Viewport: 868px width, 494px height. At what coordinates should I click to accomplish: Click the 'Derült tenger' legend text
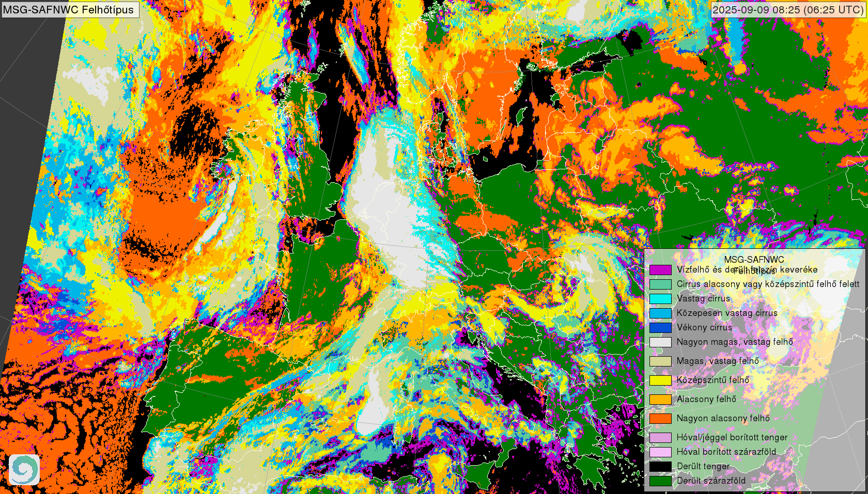coord(703,466)
